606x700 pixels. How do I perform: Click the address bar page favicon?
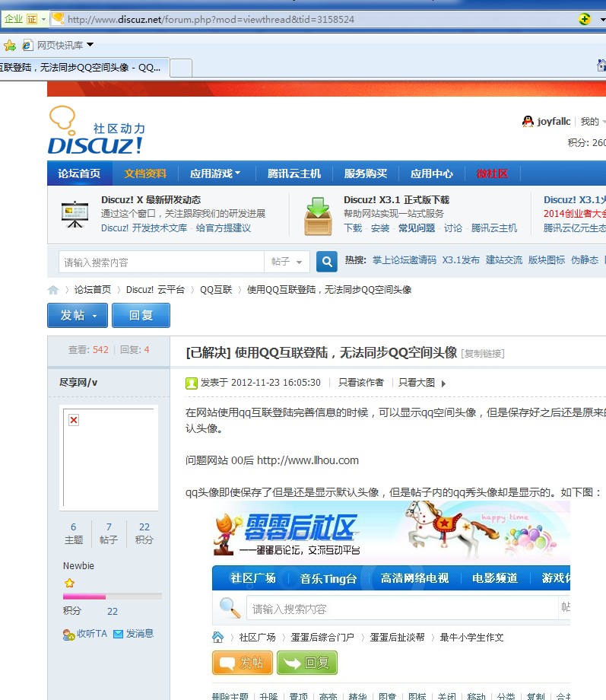[x=58, y=18]
